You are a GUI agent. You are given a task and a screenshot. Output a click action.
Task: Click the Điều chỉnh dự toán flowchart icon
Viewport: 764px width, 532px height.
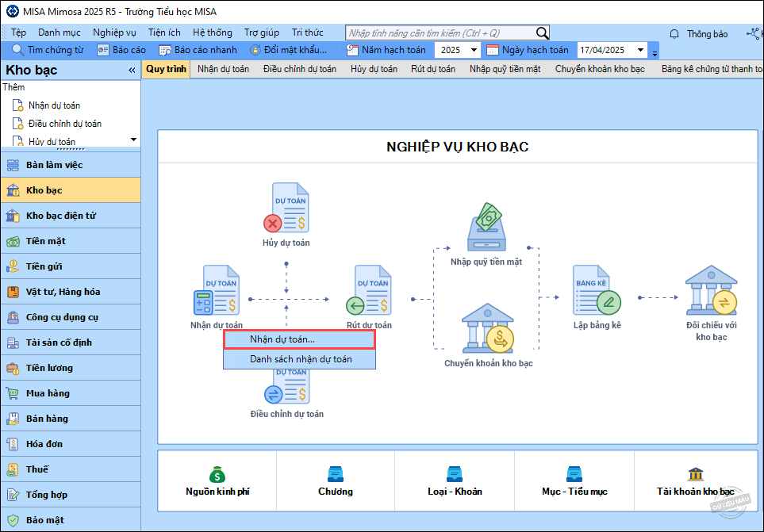point(287,388)
